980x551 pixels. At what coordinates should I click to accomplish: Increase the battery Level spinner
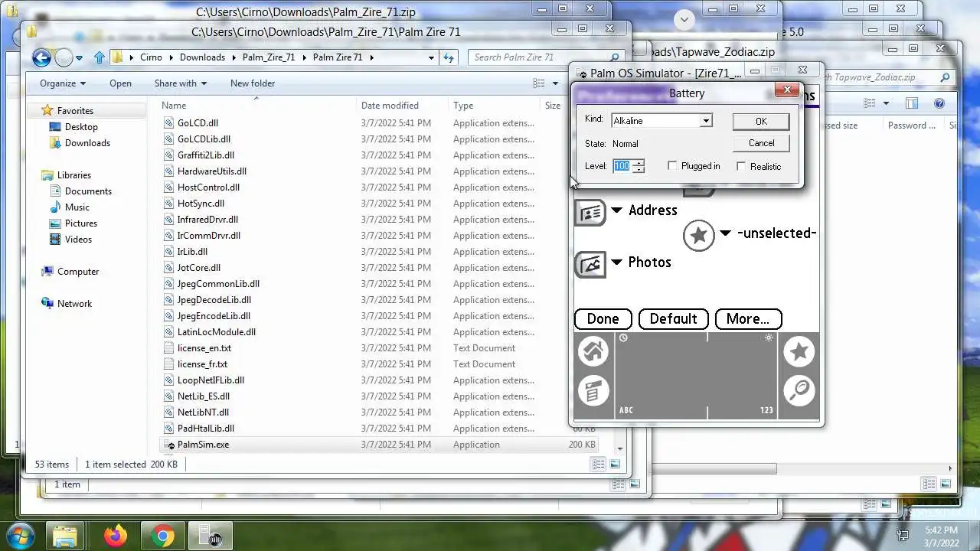[639, 162]
